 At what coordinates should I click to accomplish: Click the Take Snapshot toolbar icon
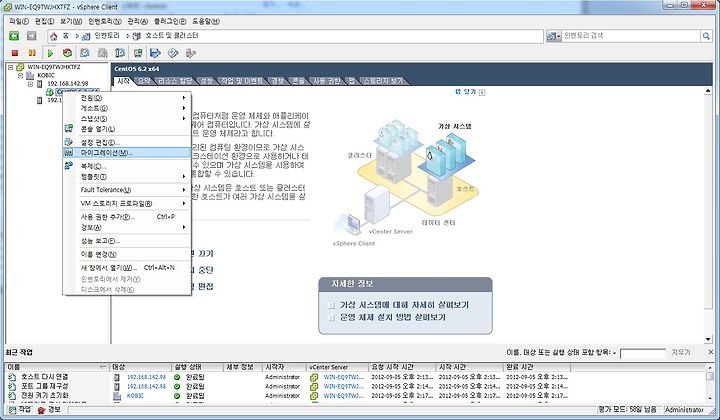(x=84, y=53)
